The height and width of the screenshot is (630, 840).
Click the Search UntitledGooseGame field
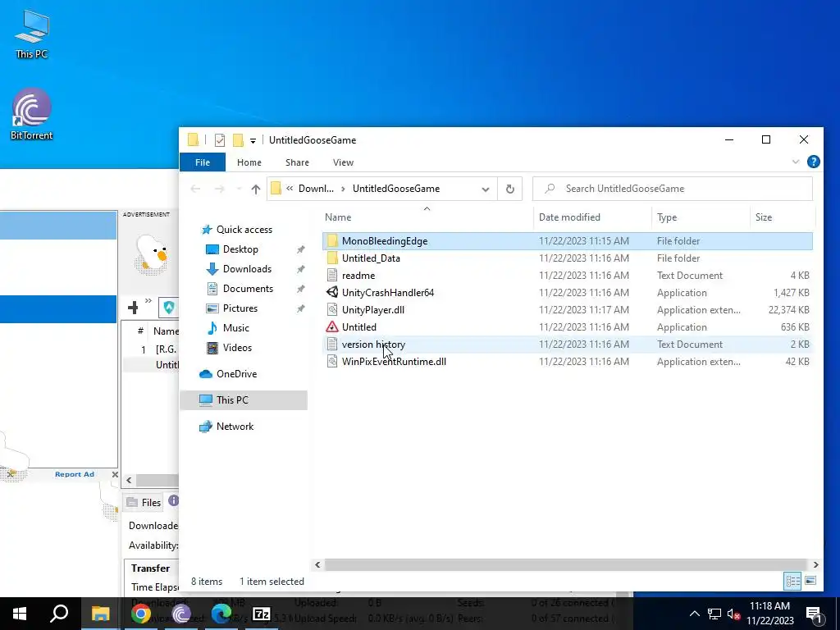[673, 189]
